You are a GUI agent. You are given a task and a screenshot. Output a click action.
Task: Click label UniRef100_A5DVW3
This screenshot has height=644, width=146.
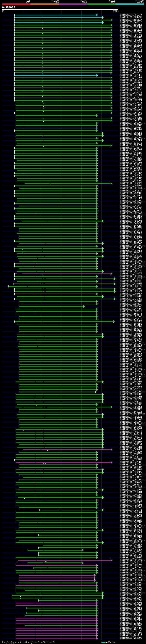[131, 615]
